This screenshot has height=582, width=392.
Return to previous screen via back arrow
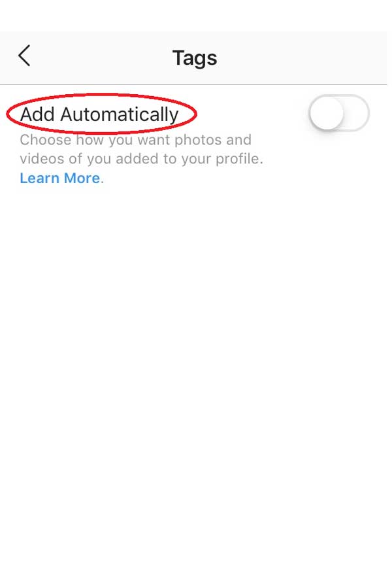[24, 56]
